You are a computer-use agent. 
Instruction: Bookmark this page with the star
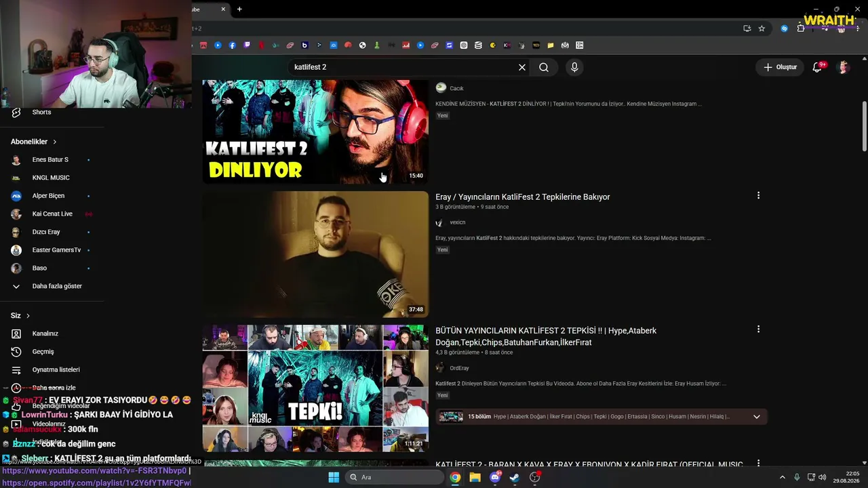click(x=762, y=28)
